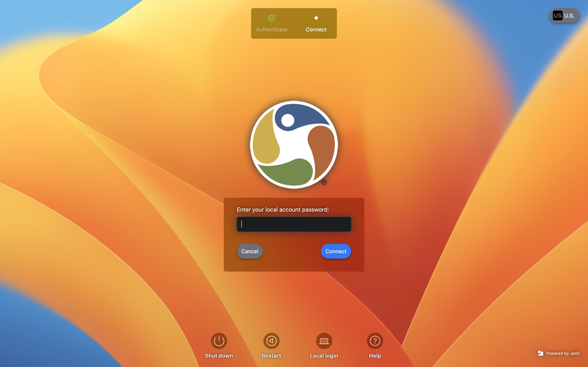Click the Help text label

(x=375, y=356)
